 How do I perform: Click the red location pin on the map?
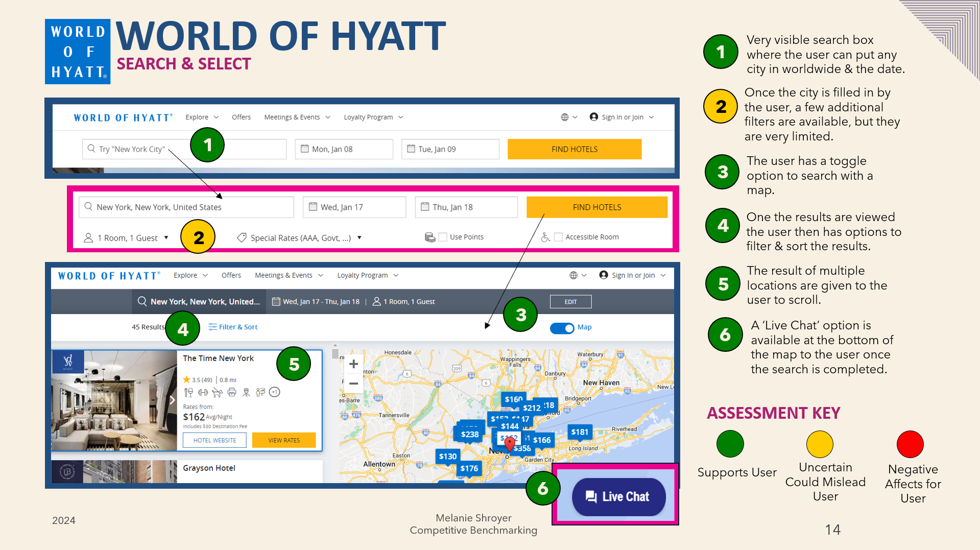click(x=509, y=444)
